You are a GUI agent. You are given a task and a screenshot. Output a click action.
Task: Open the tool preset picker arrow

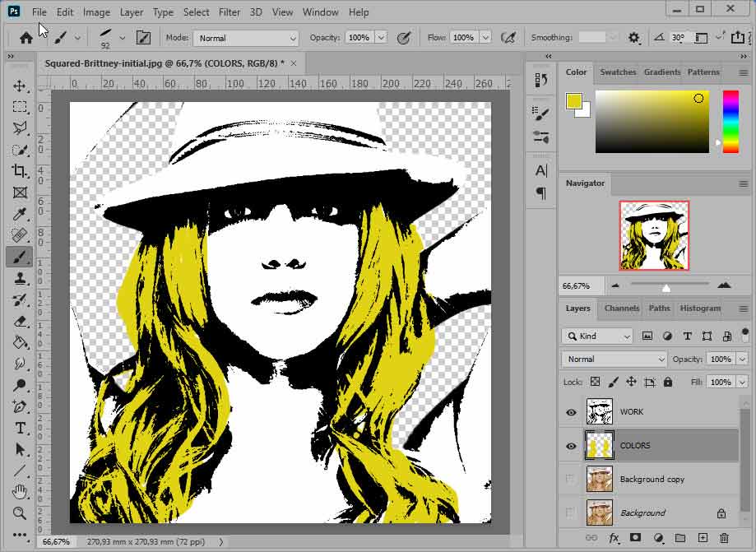[x=77, y=38]
